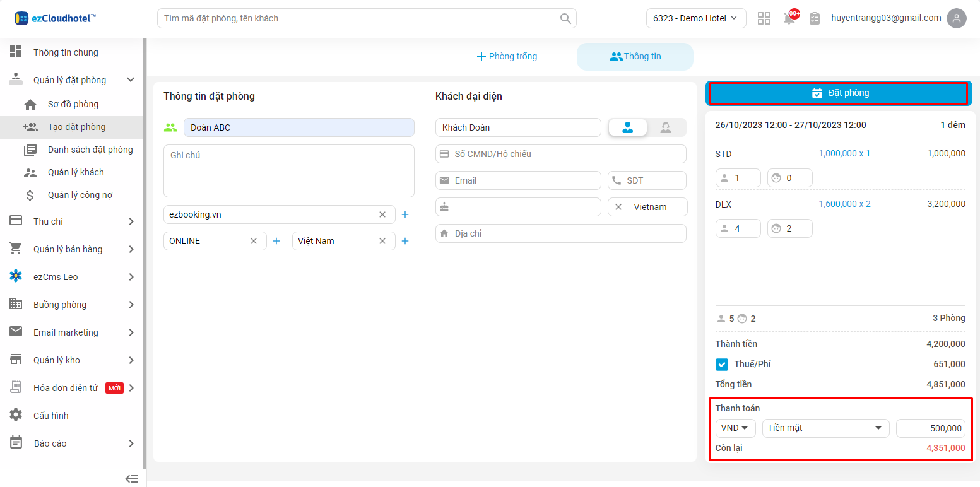Open the user profile avatar
The width and height of the screenshot is (980, 487).
(957, 18)
